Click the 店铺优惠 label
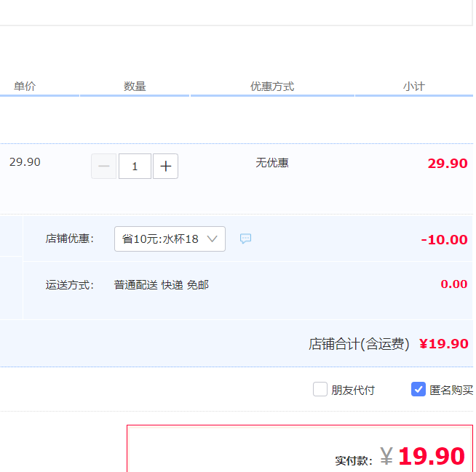Screen dimensions: 476x472 coord(70,239)
